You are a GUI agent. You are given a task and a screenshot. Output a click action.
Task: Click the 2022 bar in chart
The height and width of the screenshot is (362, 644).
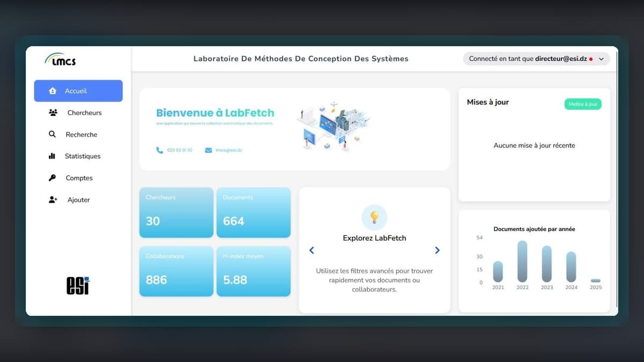click(522, 261)
